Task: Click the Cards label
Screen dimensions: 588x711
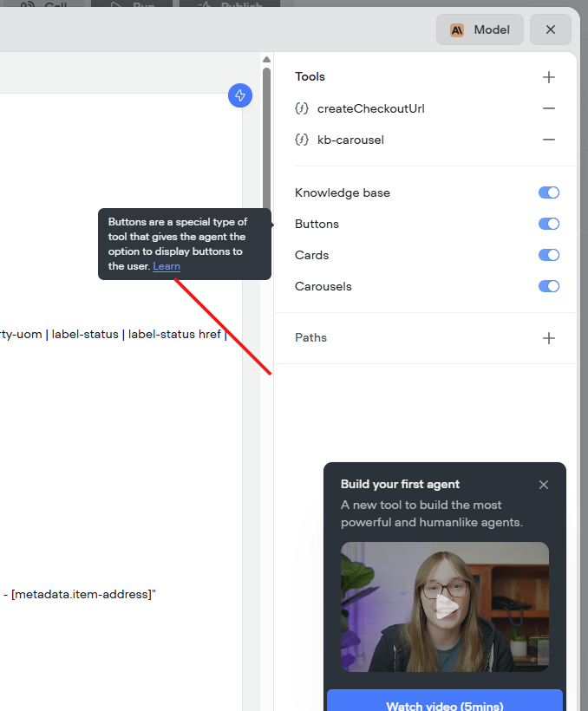Action: tap(311, 255)
